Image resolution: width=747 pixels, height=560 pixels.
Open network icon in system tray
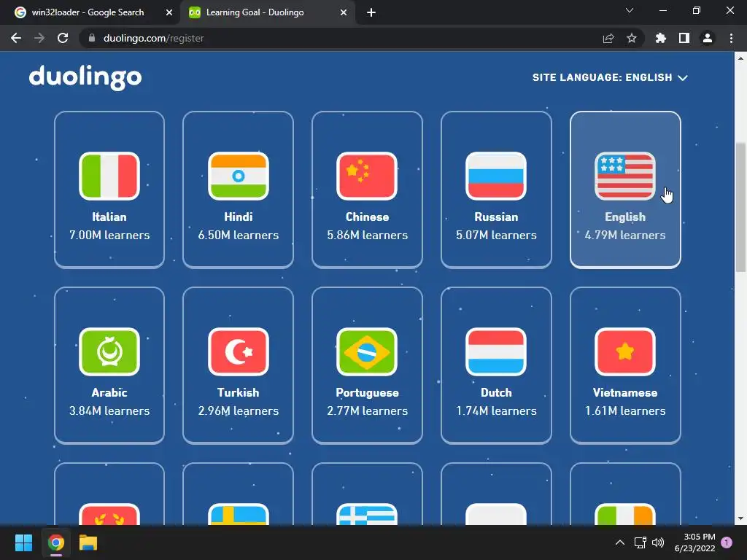pos(640,542)
